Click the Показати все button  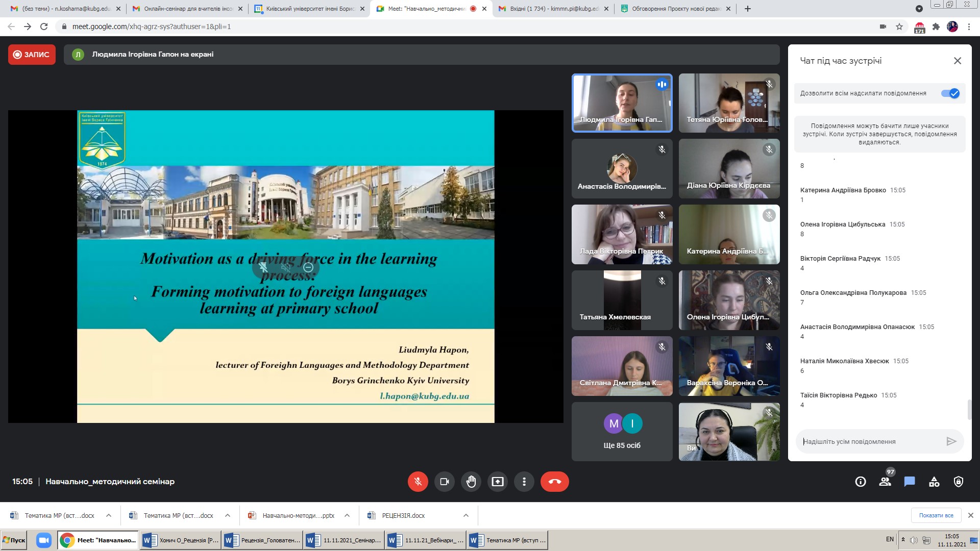pos(936,516)
